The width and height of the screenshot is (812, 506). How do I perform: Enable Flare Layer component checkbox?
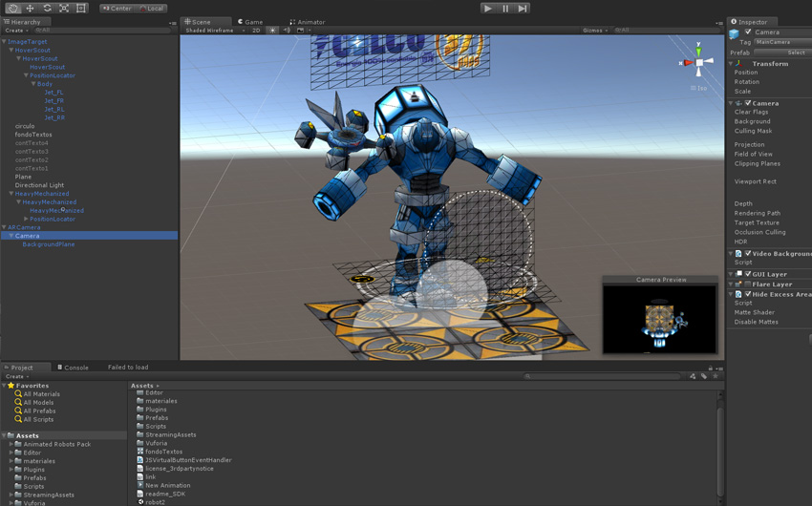748,285
